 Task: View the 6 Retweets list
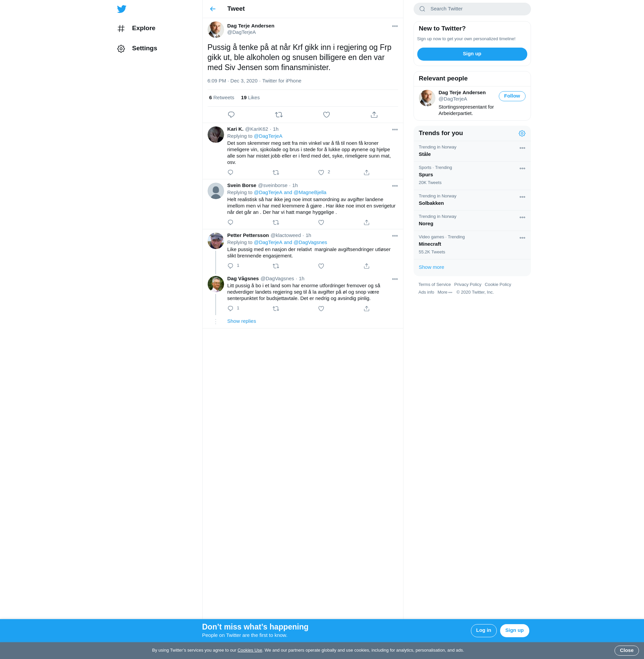[222, 98]
